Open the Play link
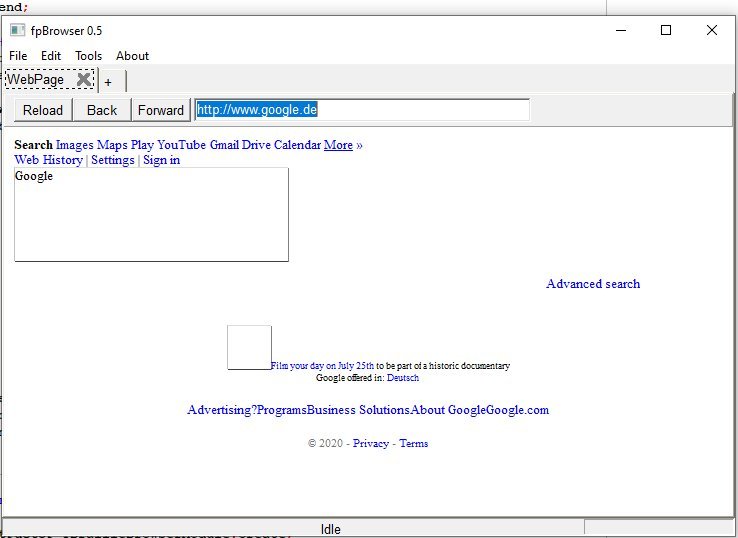This screenshot has height=538, width=738. [142, 145]
